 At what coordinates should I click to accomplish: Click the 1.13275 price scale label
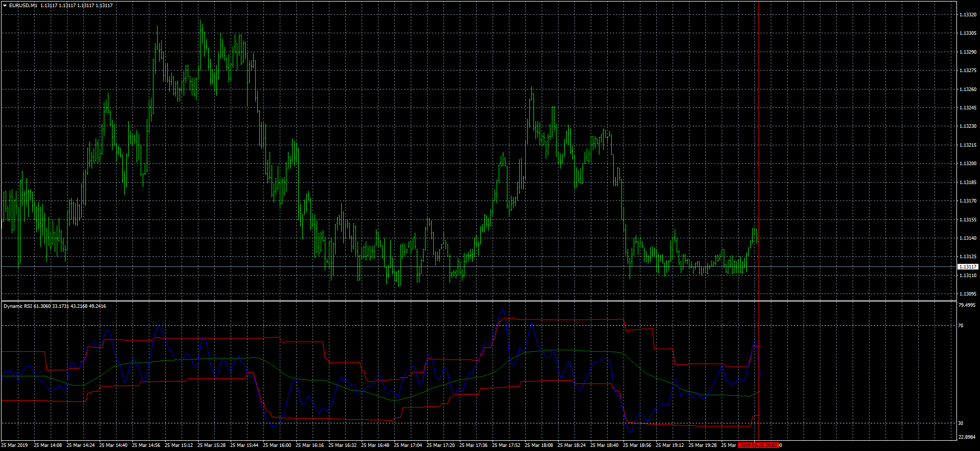pyautogui.click(x=968, y=71)
